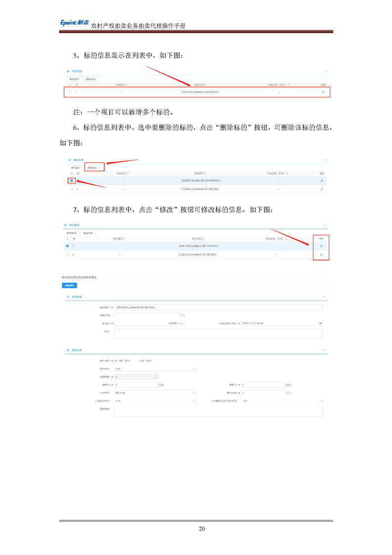Click 新增标的 button in the first list

coord(75,79)
